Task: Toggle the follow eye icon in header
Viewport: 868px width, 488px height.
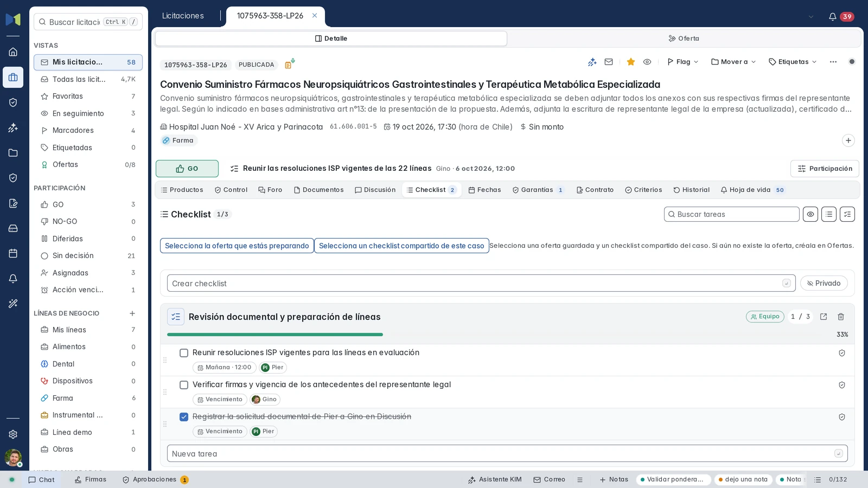Action: 647,62
